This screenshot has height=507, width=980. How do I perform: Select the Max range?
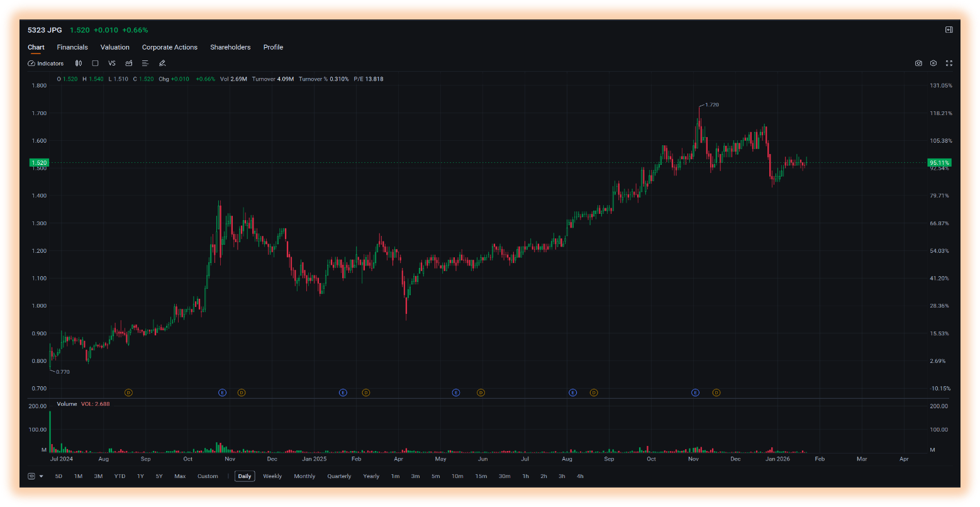point(180,476)
